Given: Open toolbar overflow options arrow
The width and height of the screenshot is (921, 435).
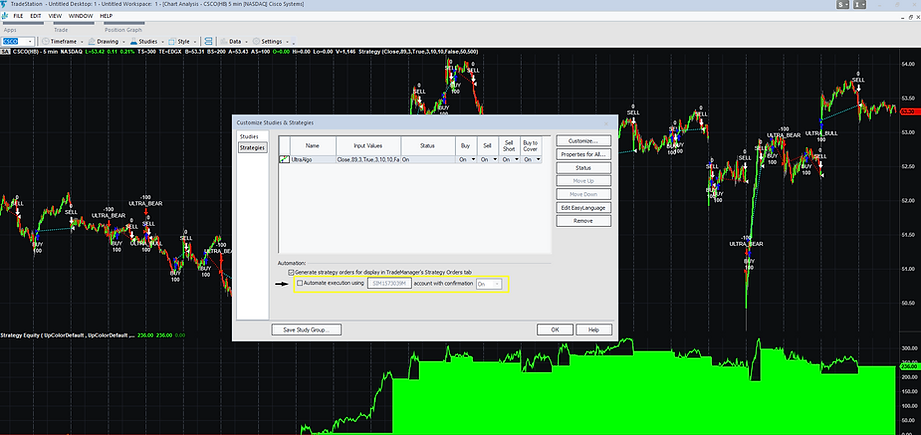Looking at the screenshot, I should [294, 43].
